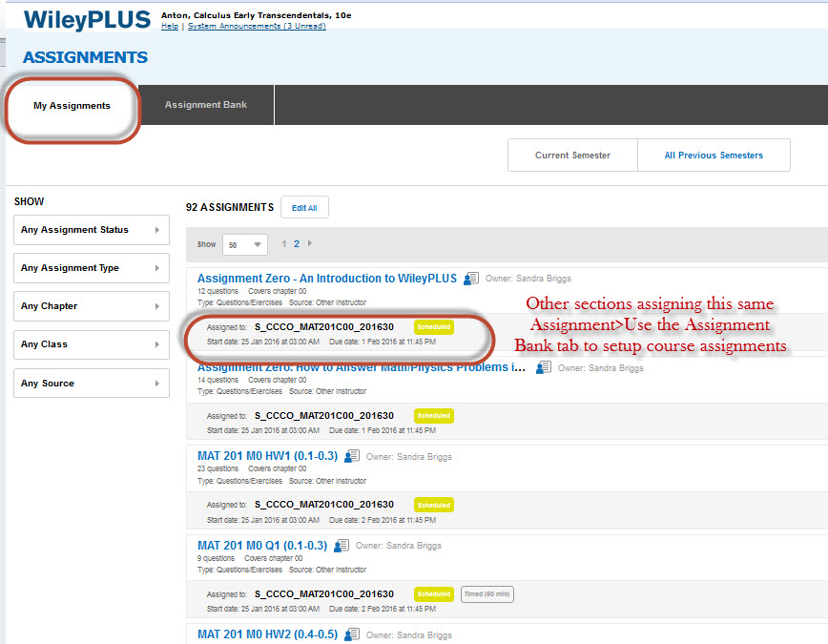828x644 pixels.
Task: Open the icon beside Assignment Zero - An Introduction
Action: point(471,279)
